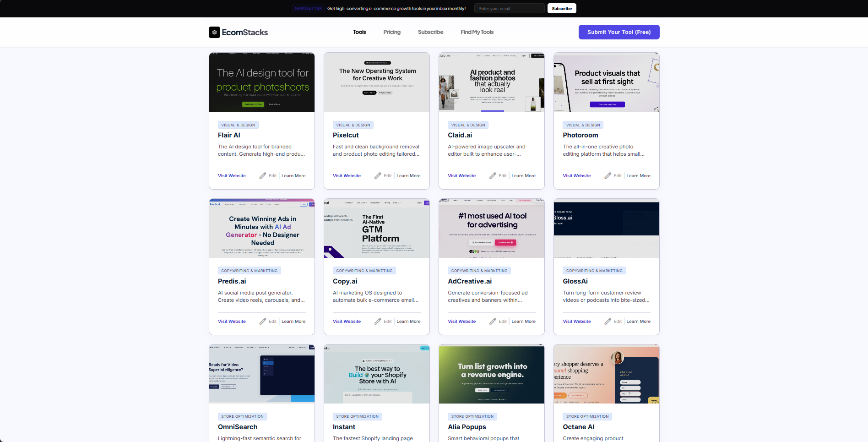The height and width of the screenshot is (442, 868).
Task: Open the Octane AI preview thumbnail
Action: point(607,374)
